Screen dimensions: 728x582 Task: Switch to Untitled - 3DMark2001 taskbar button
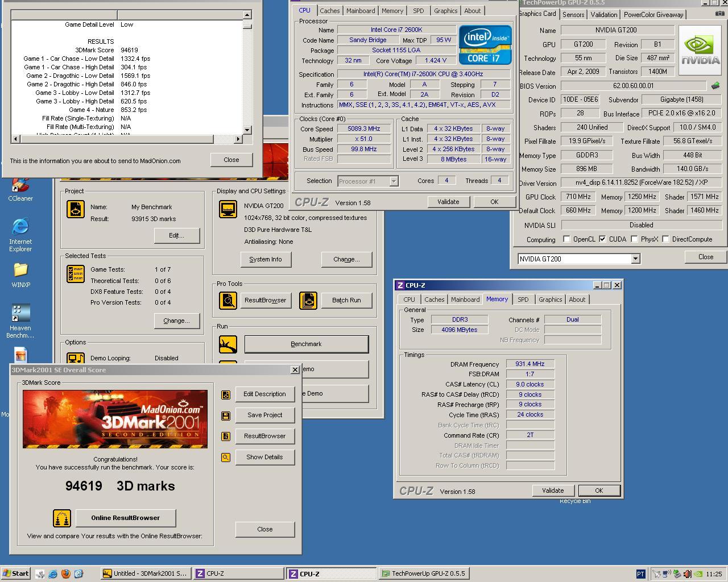pyautogui.click(x=146, y=573)
